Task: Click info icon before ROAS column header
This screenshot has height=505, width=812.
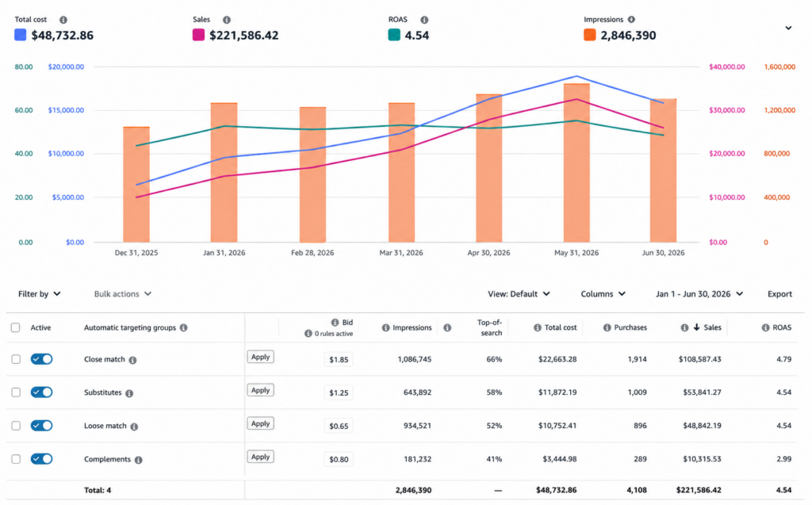Action: (x=765, y=327)
